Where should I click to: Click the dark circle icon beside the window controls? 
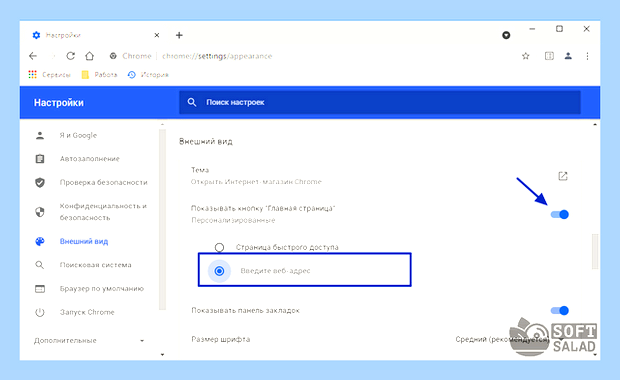506,35
